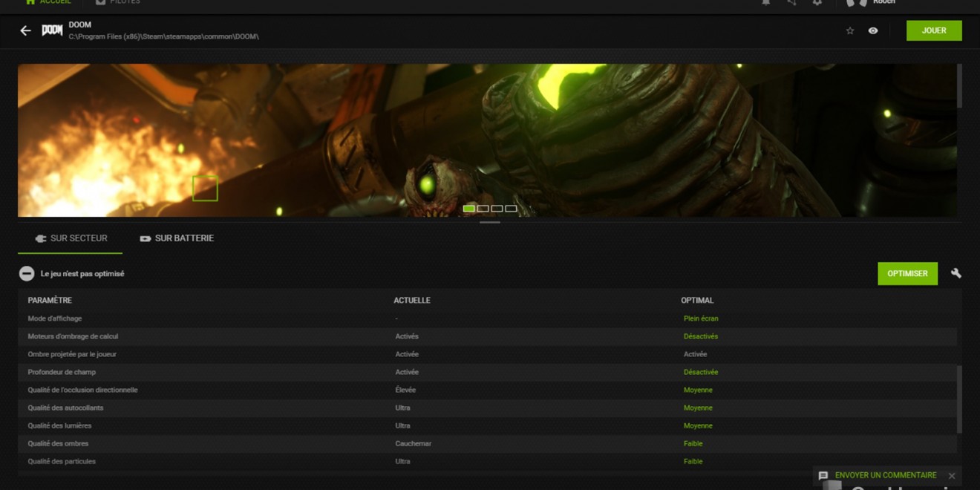The image size is (980, 490).
Task: Launch the game with the JOUER button
Action: tap(933, 30)
